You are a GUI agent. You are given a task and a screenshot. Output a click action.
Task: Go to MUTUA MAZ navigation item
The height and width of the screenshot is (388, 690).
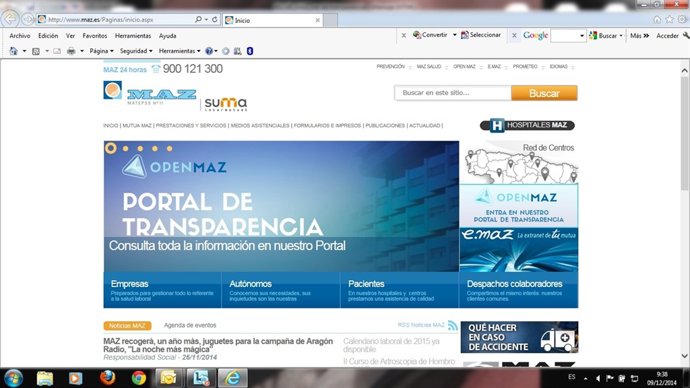[137, 125]
